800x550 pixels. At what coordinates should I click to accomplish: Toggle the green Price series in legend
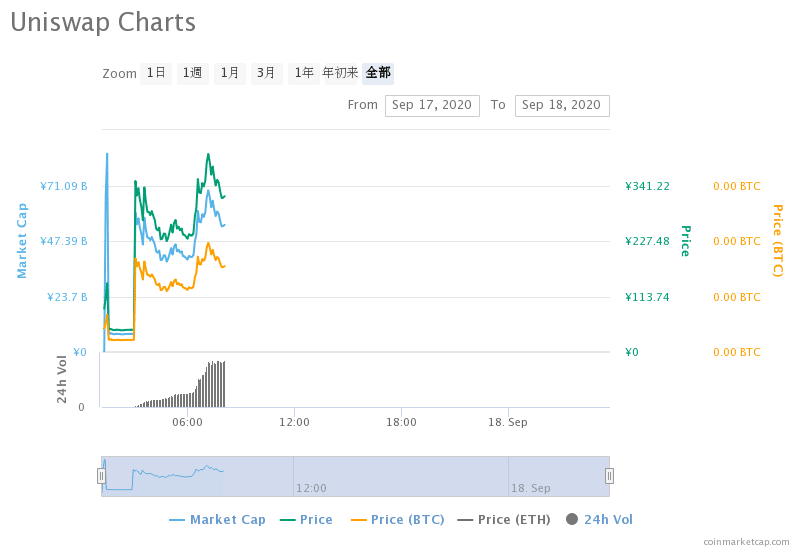click(x=306, y=520)
